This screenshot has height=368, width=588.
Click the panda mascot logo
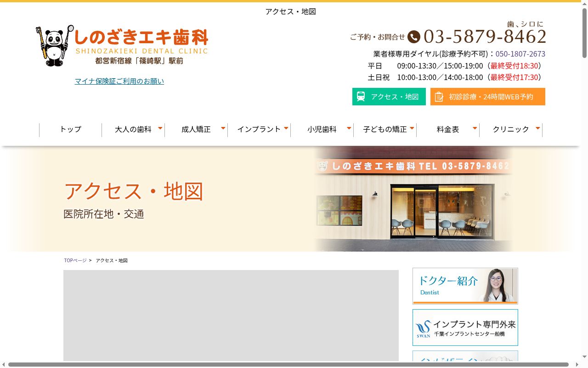tap(55, 46)
